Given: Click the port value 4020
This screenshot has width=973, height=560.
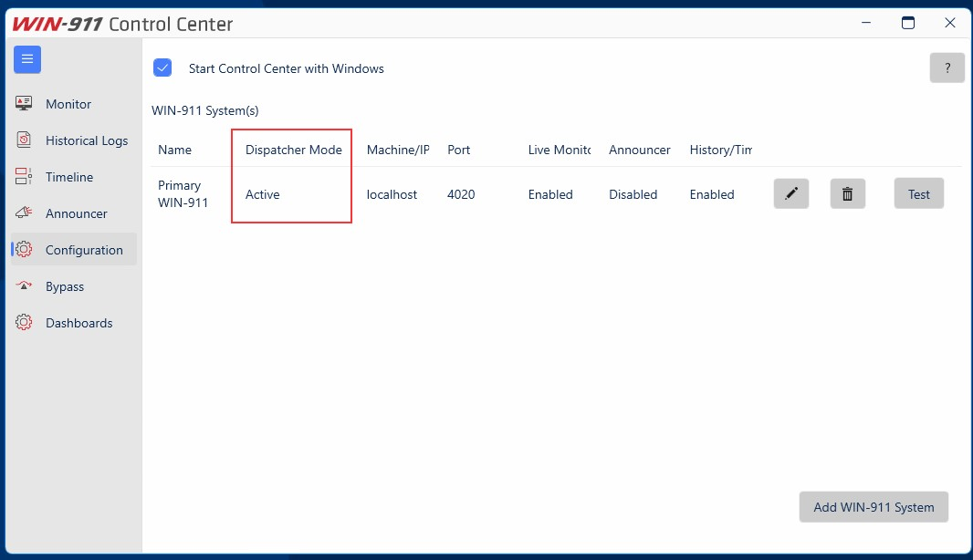Looking at the screenshot, I should 461,194.
